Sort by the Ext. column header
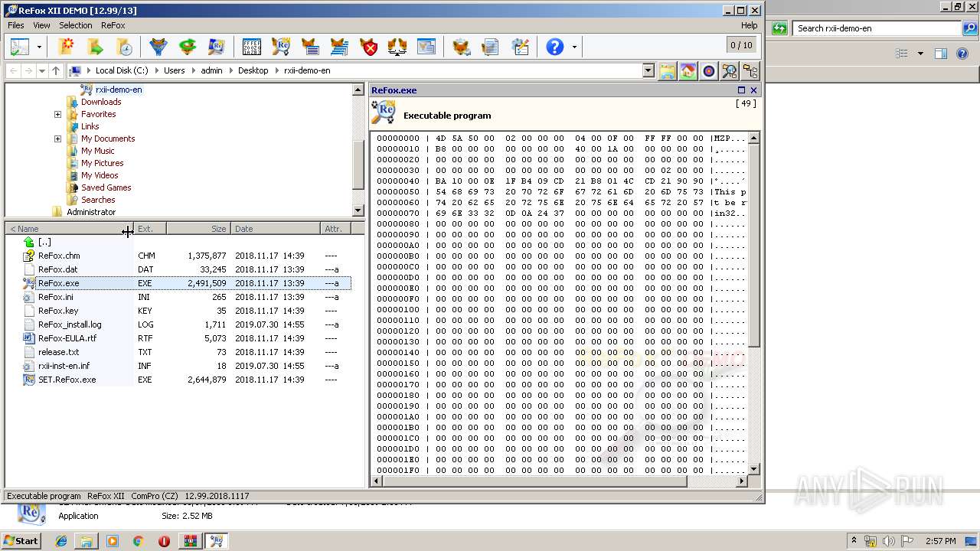 (x=150, y=228)
